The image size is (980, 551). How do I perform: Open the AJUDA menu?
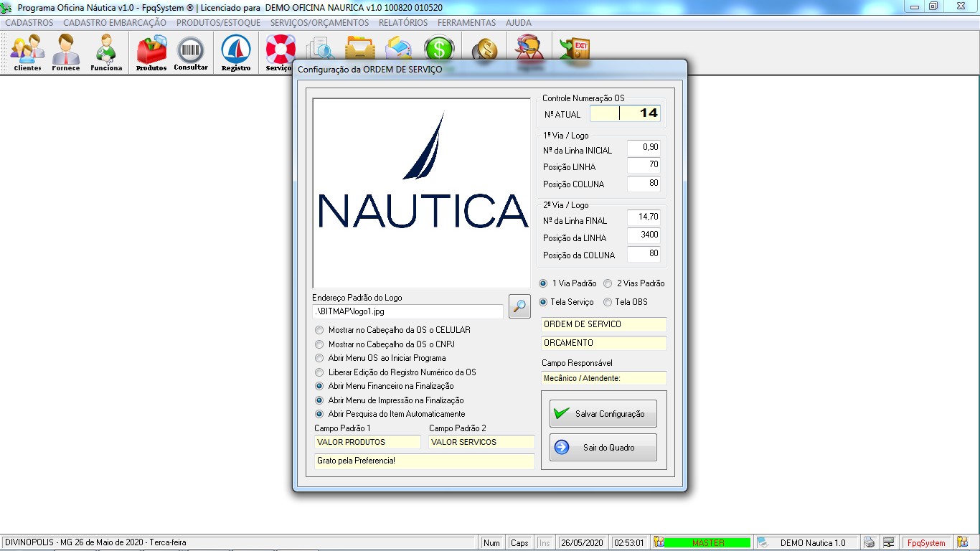[x=519, y=23]
